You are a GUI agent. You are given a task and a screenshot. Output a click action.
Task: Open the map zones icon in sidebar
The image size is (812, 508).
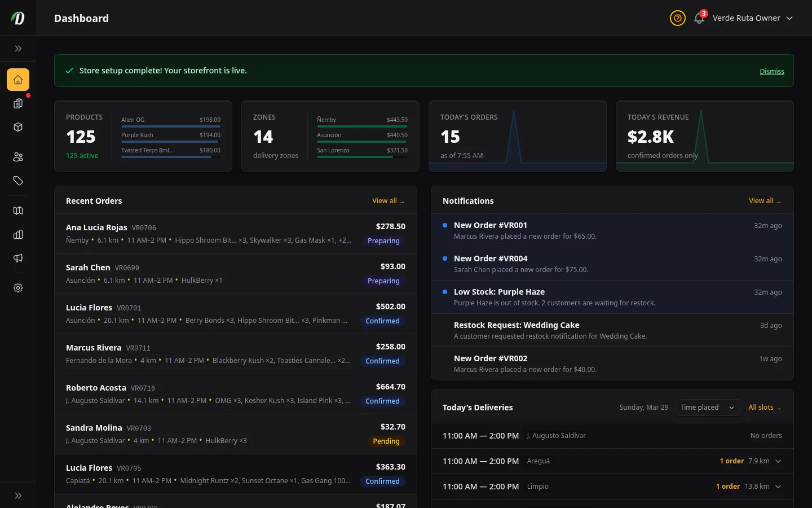coord(18,211)
